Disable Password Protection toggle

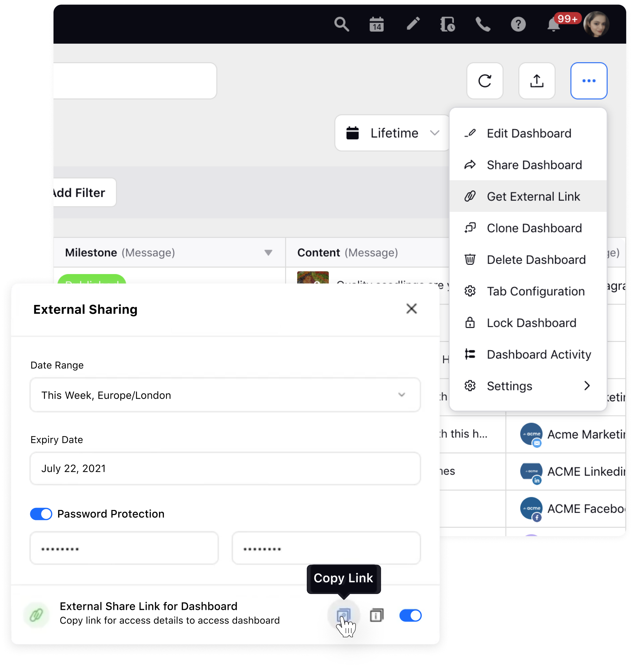[x=41, y=514]
